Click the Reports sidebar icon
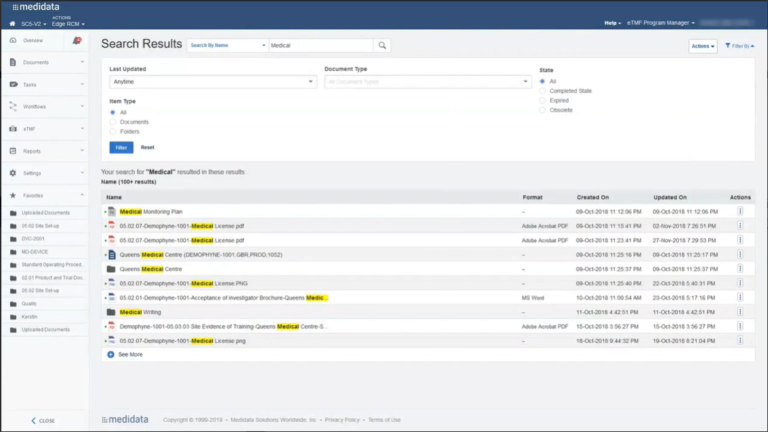The height and width of the screenshot is (432, 768). 13,151
